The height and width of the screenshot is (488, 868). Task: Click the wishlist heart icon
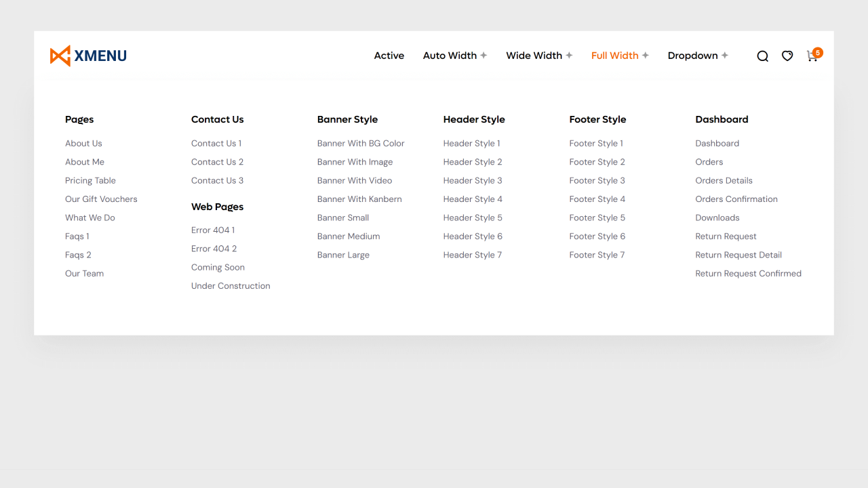(787, 56)
